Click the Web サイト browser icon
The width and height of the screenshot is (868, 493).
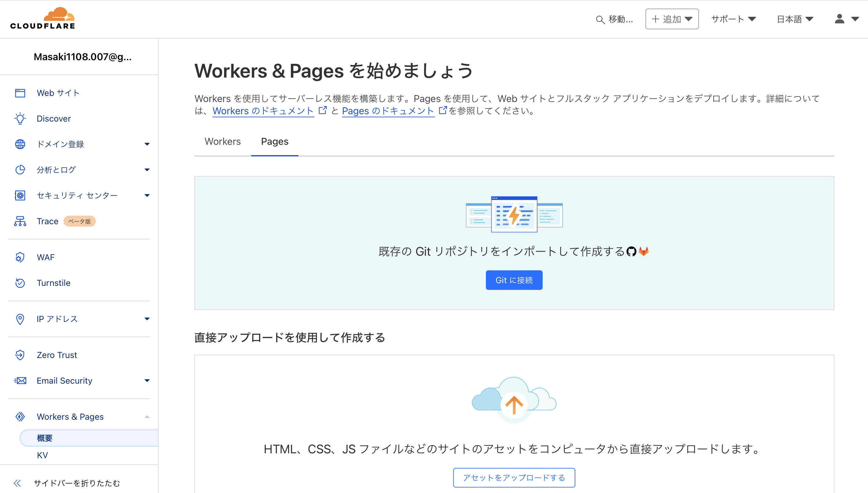20,93
